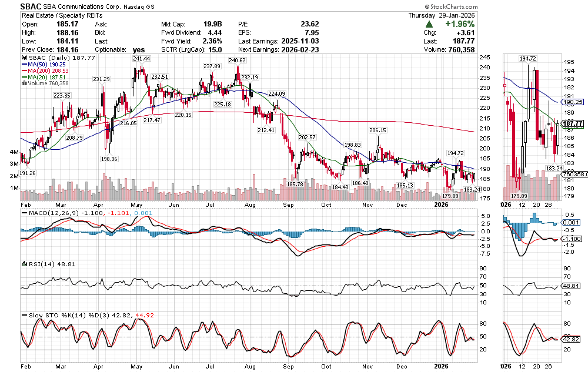This screenshot has width=588, height=372.
Task: Click the 241.44 peak price label
Action: [x=142, y=59]
